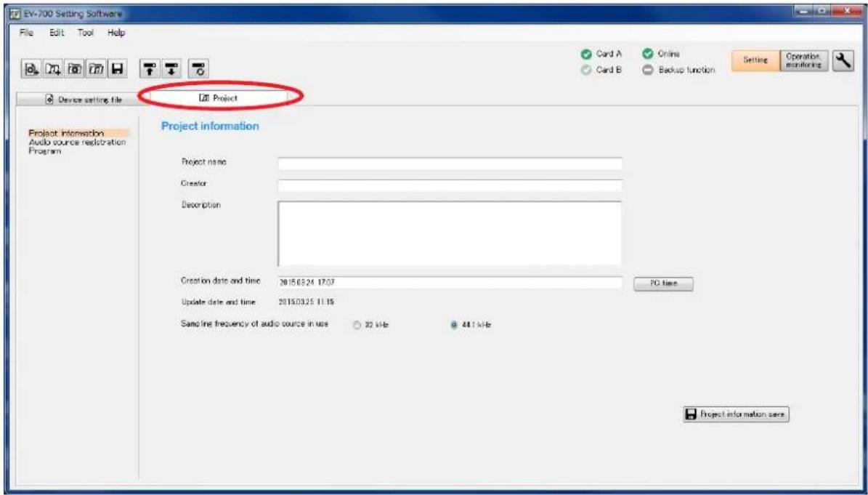Image resolution: width=868 pixels, height=495 pixels.
Task: Click the Update date and time value
Action: pos(306,302)
